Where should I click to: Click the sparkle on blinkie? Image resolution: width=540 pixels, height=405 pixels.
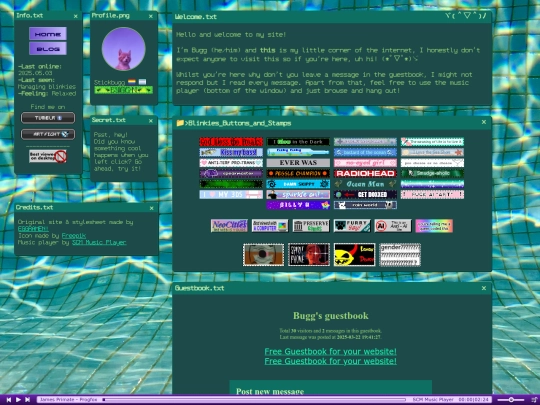pos(298,195)
